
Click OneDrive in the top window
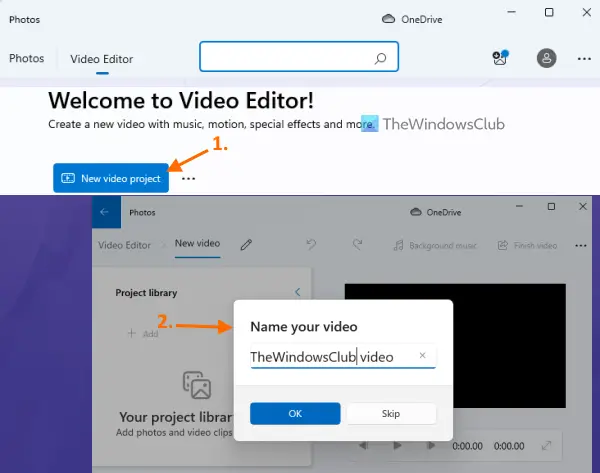(412, 19)
